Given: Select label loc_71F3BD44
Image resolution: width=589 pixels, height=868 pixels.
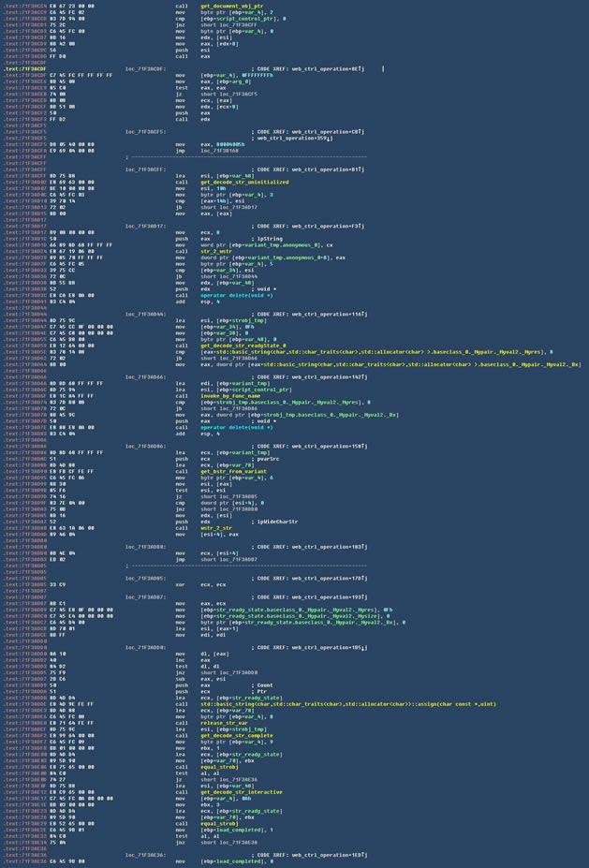Looking at the screenshot, I should point(144,314).
